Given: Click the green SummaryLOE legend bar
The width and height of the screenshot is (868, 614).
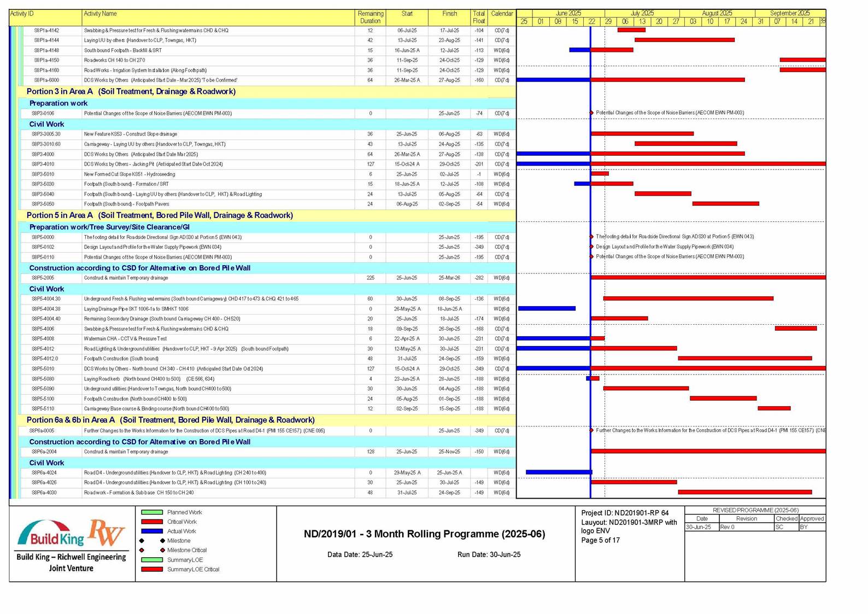Looking at the screenshot, I should click(152, 559).
